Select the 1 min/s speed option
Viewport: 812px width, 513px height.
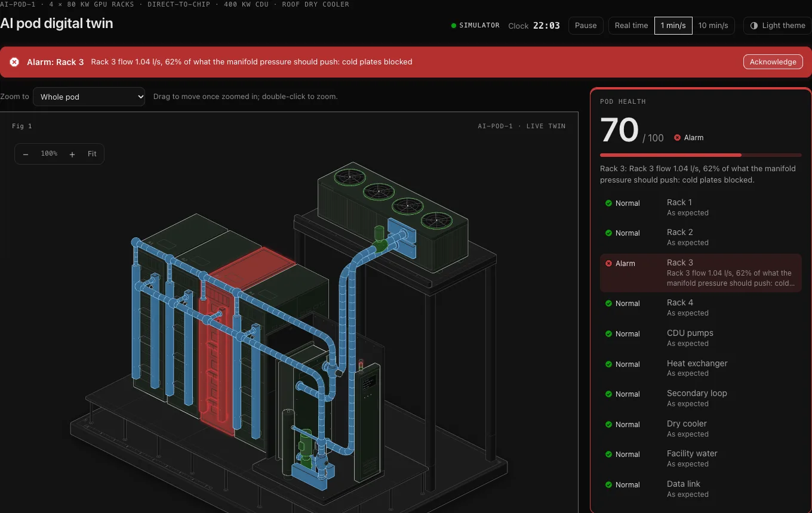click(673, 26)
